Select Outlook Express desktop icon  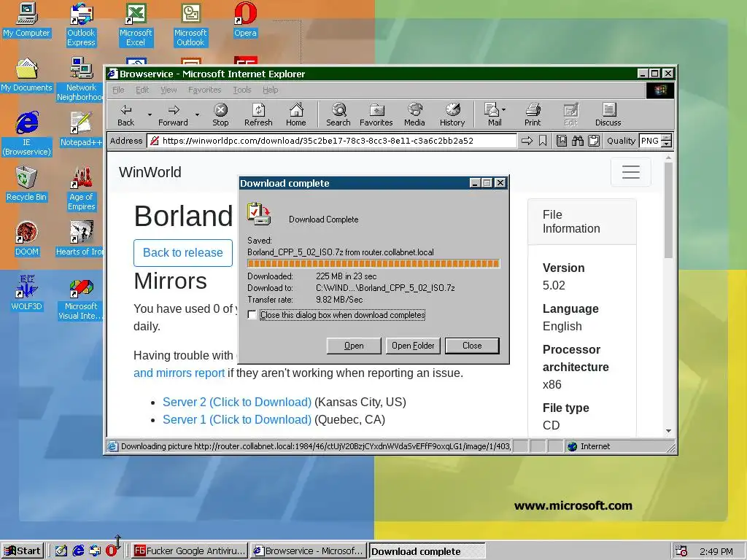click(81, 25)
